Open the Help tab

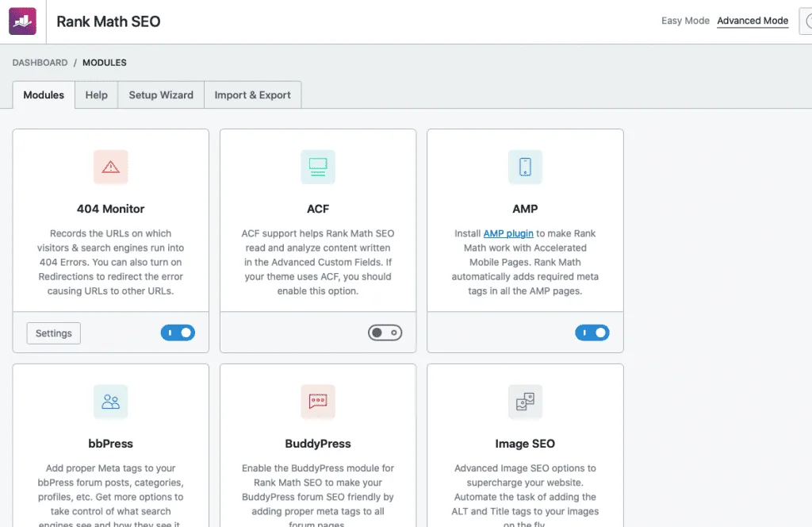coord(96,94)
